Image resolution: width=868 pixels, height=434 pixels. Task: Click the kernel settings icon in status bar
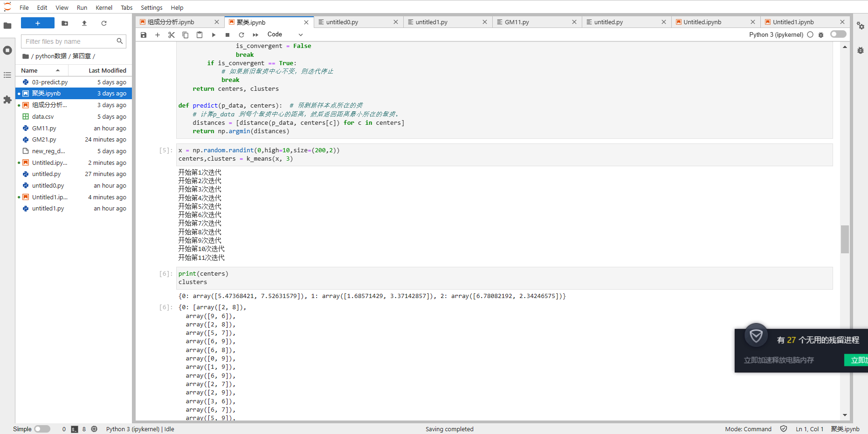[94, 429]
